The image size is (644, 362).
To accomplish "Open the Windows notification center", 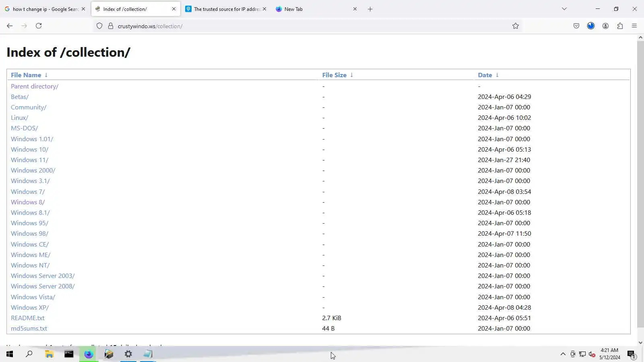I will pyautogui.click(x=631, y=354).
